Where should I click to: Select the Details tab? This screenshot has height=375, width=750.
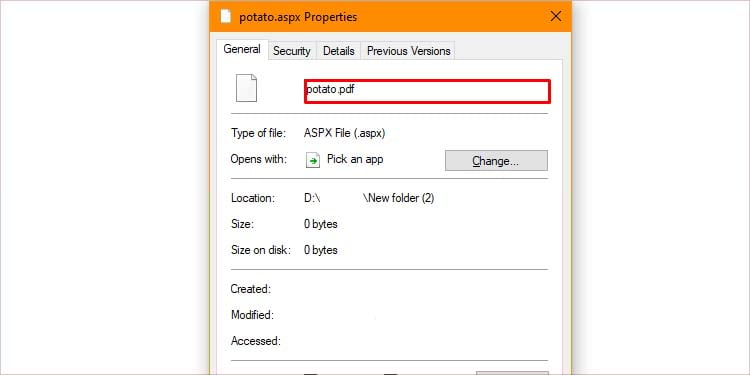pos(339,51)
